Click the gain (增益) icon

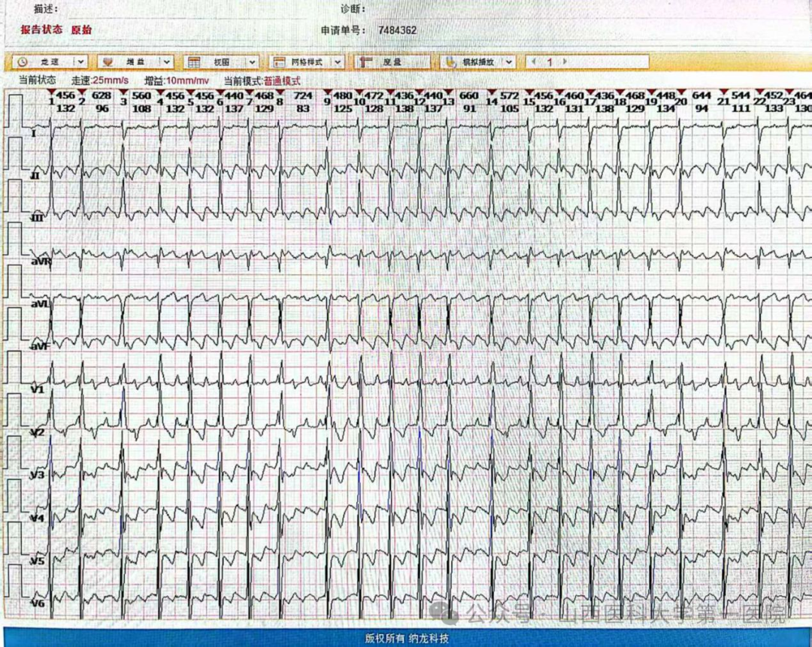coord(108,62)
